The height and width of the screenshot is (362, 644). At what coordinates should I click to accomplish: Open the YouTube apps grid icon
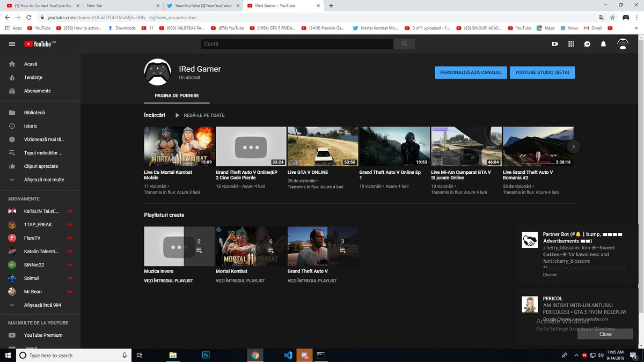pos(571,44)
